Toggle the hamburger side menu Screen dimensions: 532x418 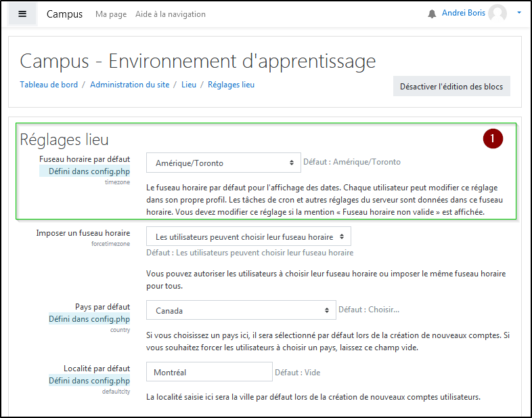click(22, 14)
